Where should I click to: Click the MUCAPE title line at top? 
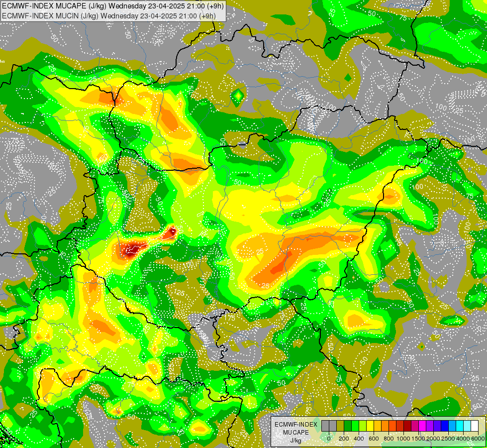tap(113, 6)
